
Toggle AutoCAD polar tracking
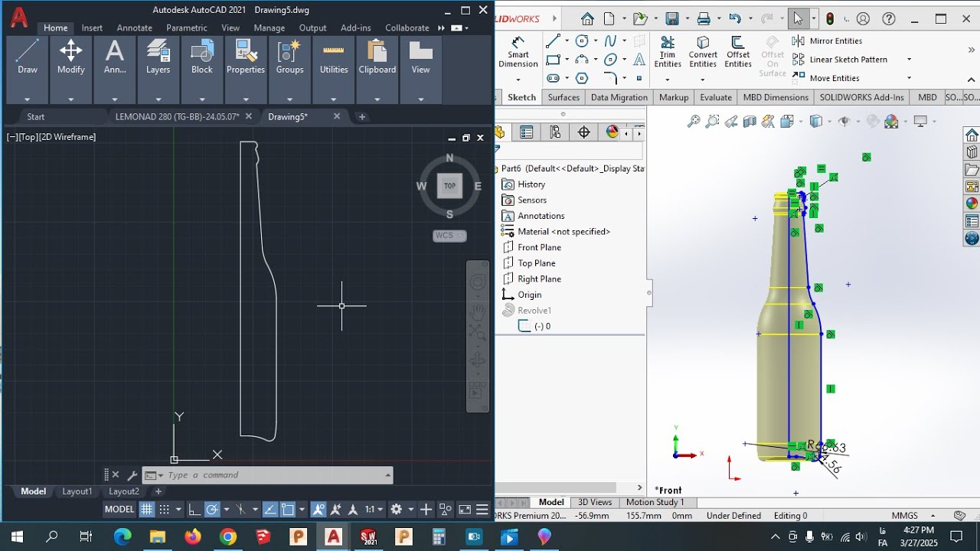212,509
